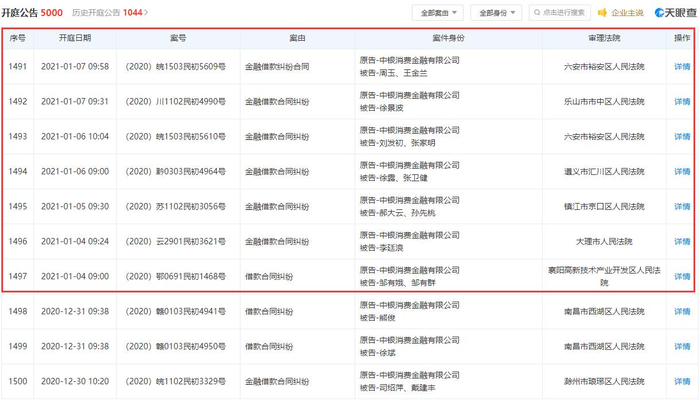Click case number (2020)皖1503民初5610号

[175, 136]
